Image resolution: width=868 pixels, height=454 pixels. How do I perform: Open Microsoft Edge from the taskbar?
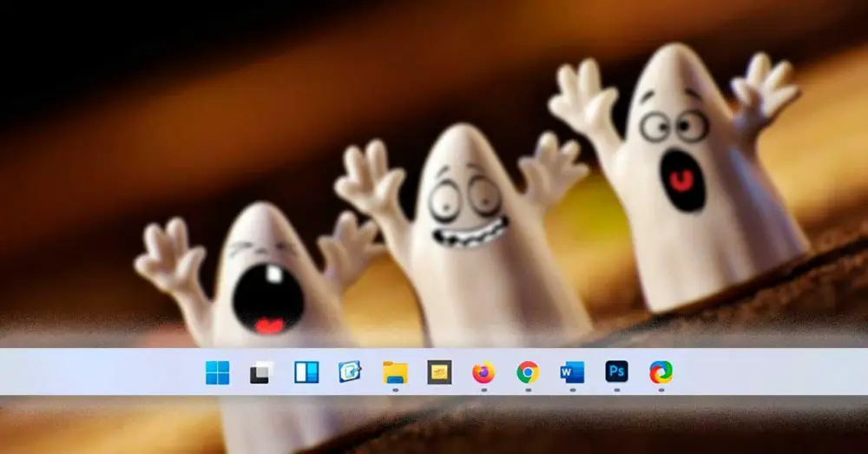(661, 373)
